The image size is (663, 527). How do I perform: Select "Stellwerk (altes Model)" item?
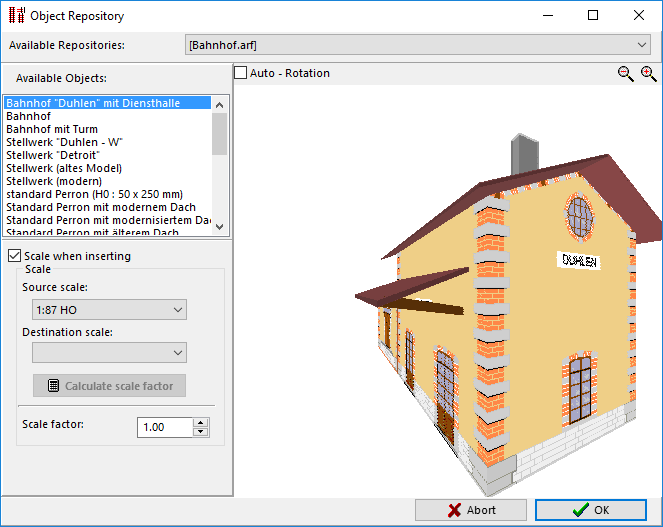pyautogui.click(x=107, y=168)
